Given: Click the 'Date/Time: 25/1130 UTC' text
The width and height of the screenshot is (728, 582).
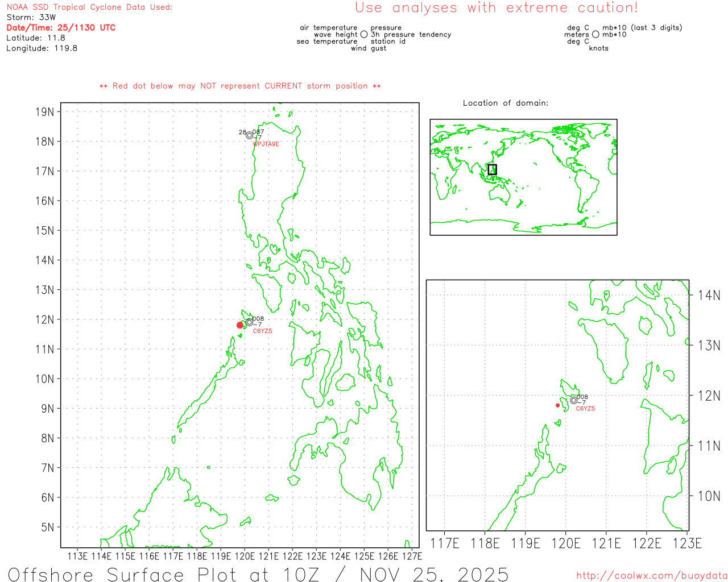Looking at the screenshot, I should 61,28.
